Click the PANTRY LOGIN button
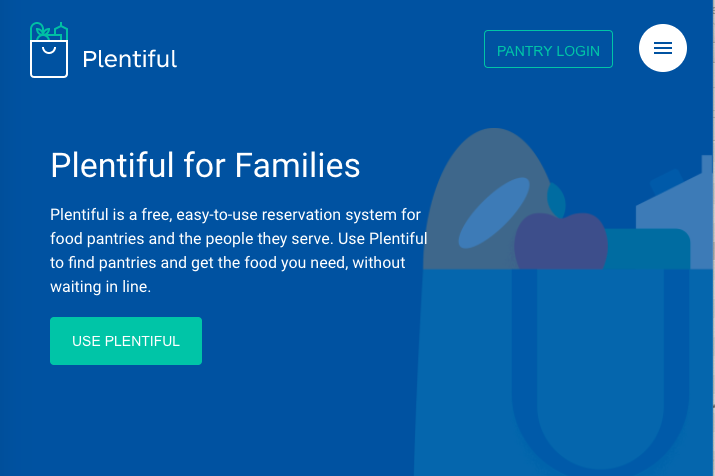This screenshot has height=476, width=715. click(548, 50)
